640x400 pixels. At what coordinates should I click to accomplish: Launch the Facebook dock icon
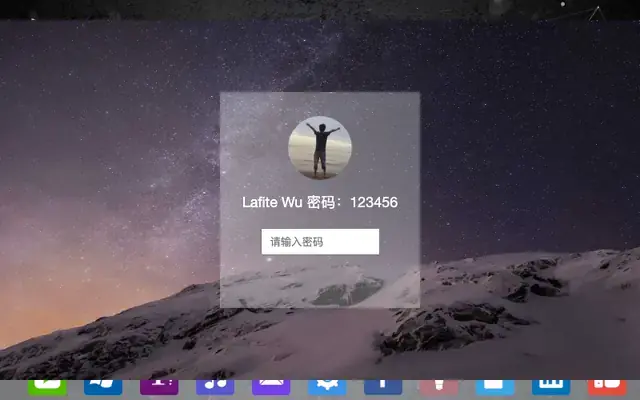coord(383,387)
